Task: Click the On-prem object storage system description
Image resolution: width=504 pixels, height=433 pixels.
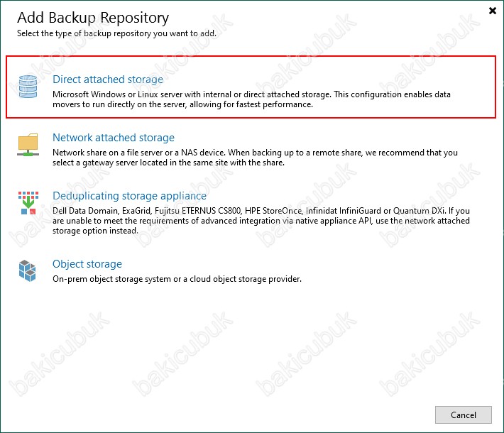Action: coord(177,279)
